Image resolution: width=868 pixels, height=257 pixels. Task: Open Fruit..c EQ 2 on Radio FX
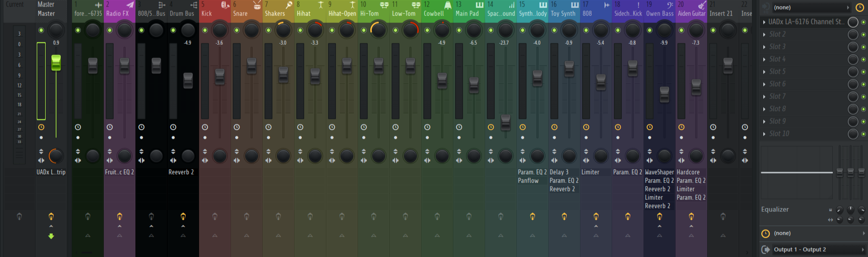pyautogui.click(x=120, y=172)
